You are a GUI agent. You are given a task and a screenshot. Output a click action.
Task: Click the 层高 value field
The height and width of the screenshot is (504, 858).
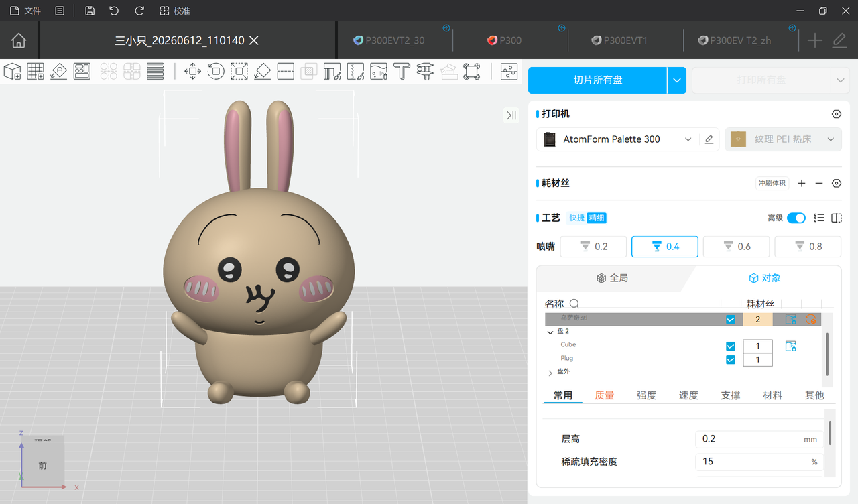(758, 439)
